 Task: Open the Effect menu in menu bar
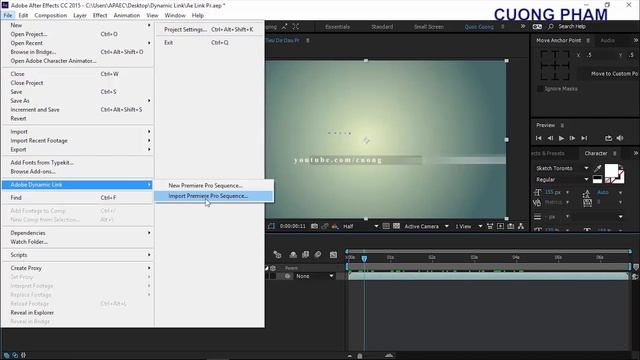pos(100,15)
